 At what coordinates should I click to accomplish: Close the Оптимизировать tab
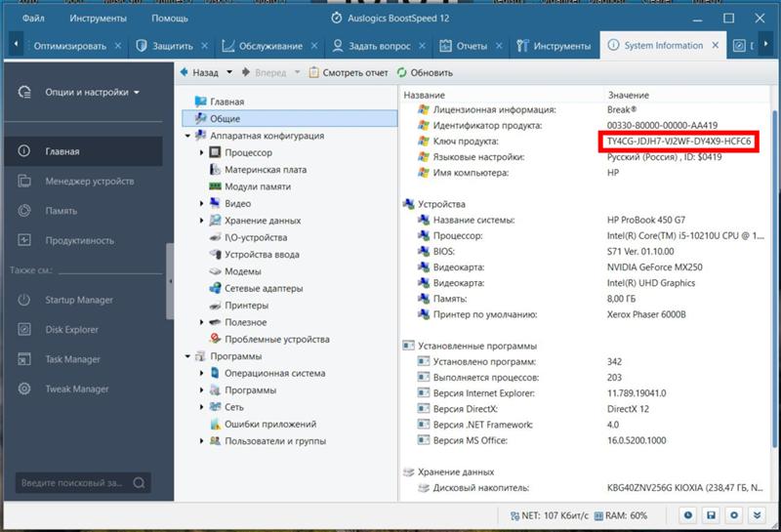click(118, 46)
